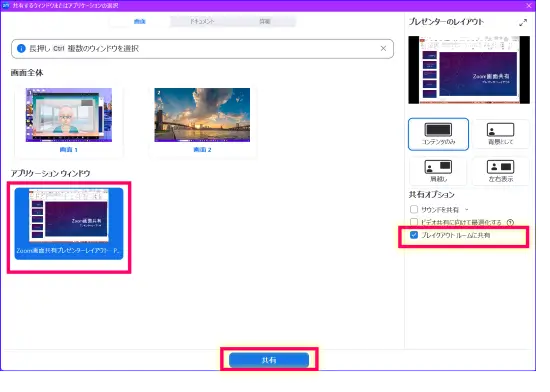Uncheck ブレイクアウトルームに共有 checkbox
Viewport: 550px width, 392px height.
[x=414, y=235]
